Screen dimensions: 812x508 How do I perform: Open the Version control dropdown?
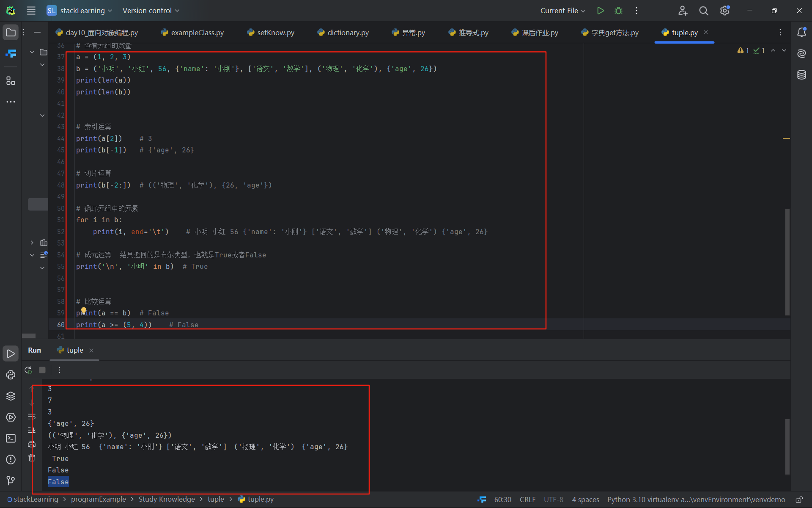(151, 11)
